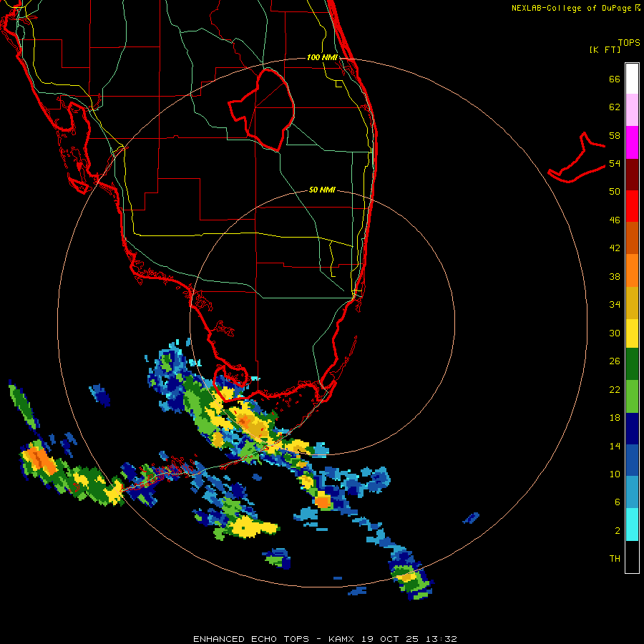Click the legend value '18'
The height and width of the screenshot is (644, 644).
coord(615,418)
